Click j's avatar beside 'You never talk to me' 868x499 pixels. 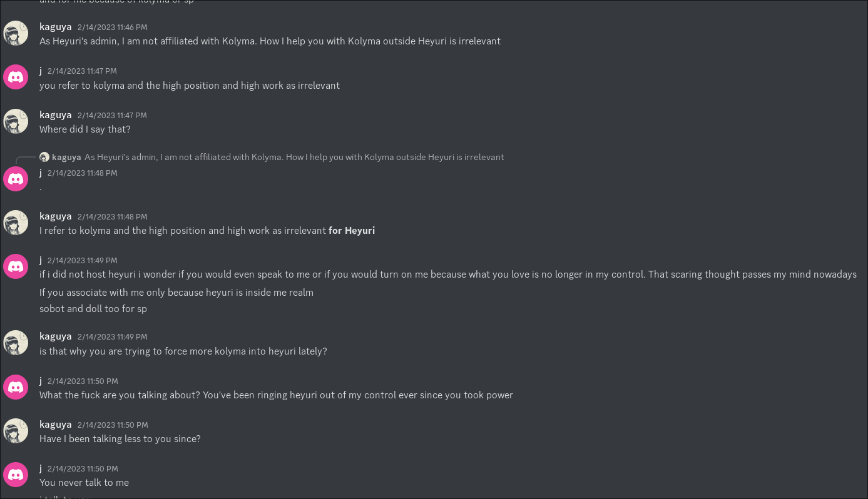pos(16,475)
